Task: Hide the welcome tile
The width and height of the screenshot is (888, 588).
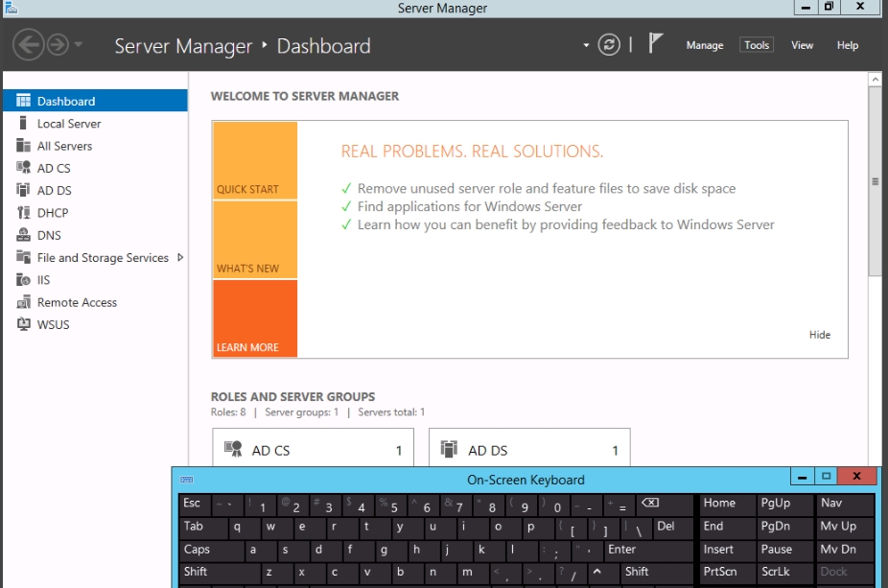Action: click(819, 335)
